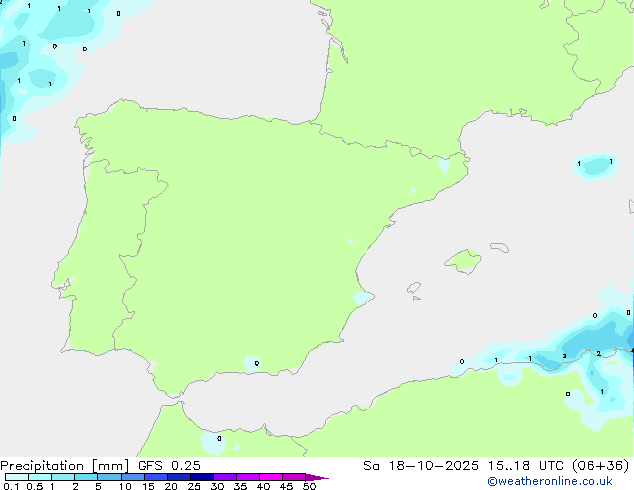Click the '15..18 UTC' time range text
This screenshot has width=634, height=490.
point(525,466)
